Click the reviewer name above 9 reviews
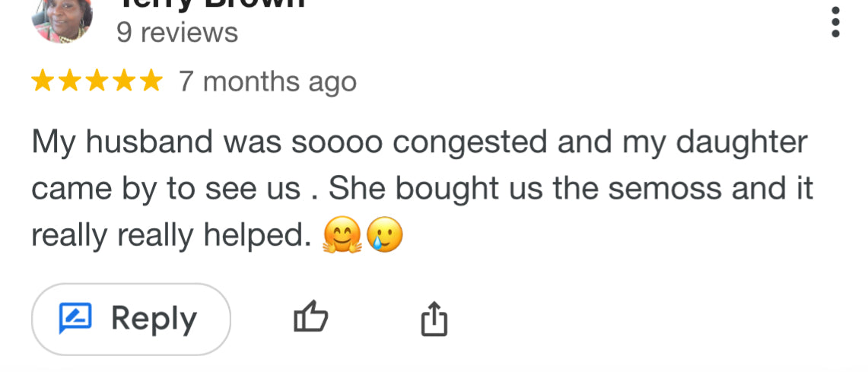868x372 pixels. click(211, 5)
